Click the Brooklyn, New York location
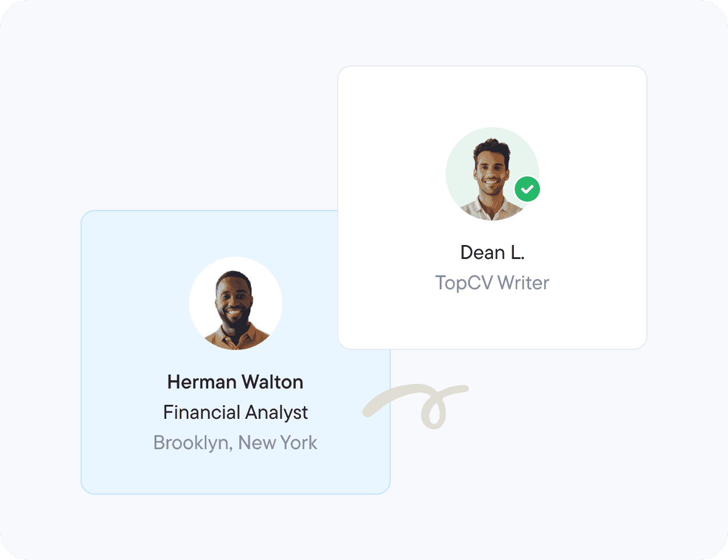Viewport: 728px width, 560px height. coord(235,443)
